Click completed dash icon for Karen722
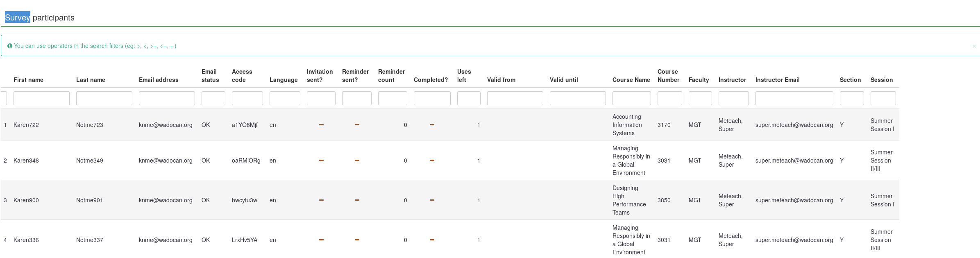 [x=432, y=125]
